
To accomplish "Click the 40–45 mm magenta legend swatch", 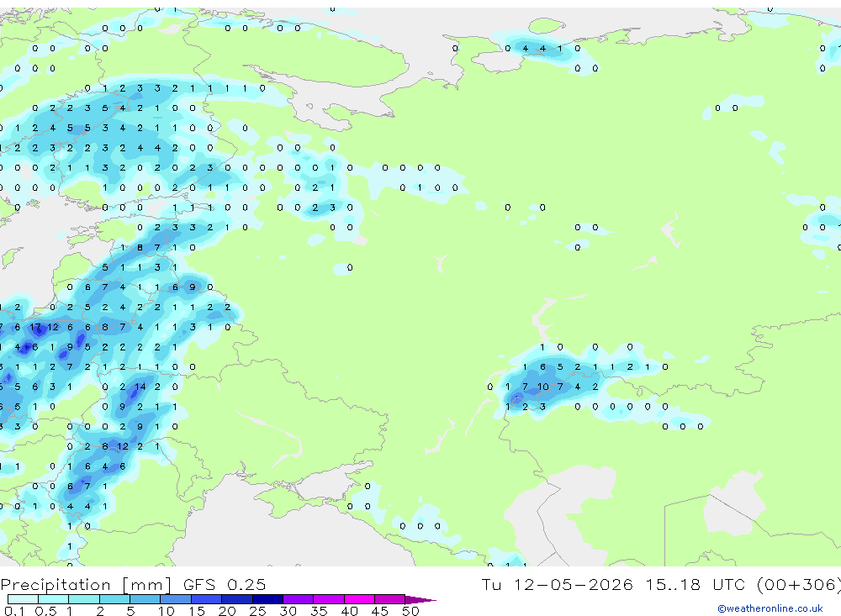I will click(359, 599).
